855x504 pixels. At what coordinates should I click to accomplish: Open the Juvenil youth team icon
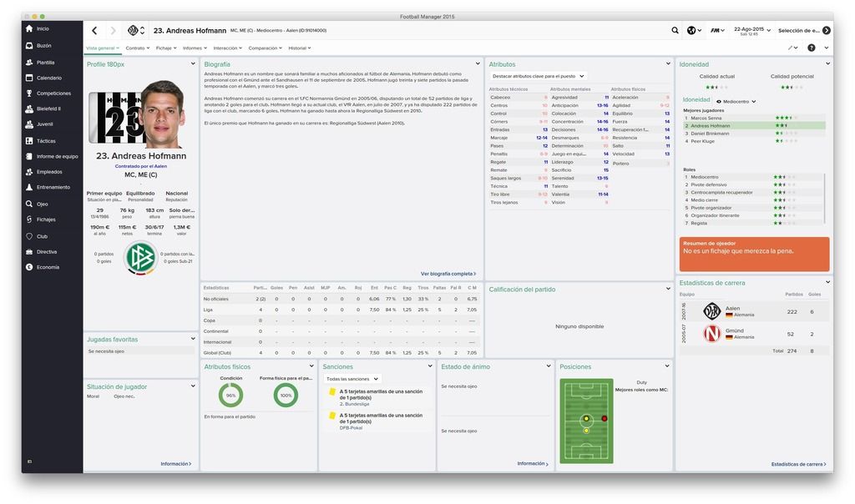(29, 124)
